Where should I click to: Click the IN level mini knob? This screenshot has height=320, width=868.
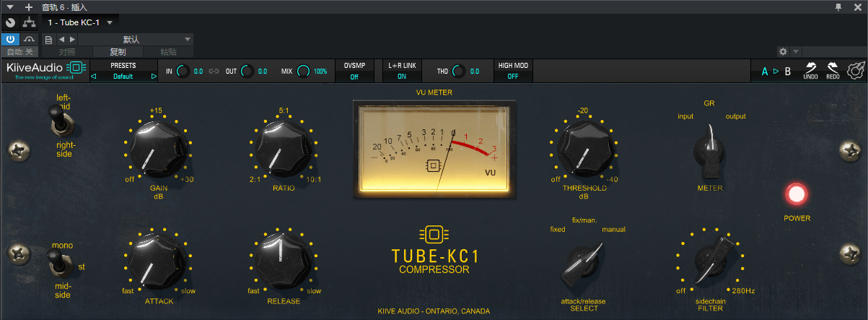(x=183, y=72)
